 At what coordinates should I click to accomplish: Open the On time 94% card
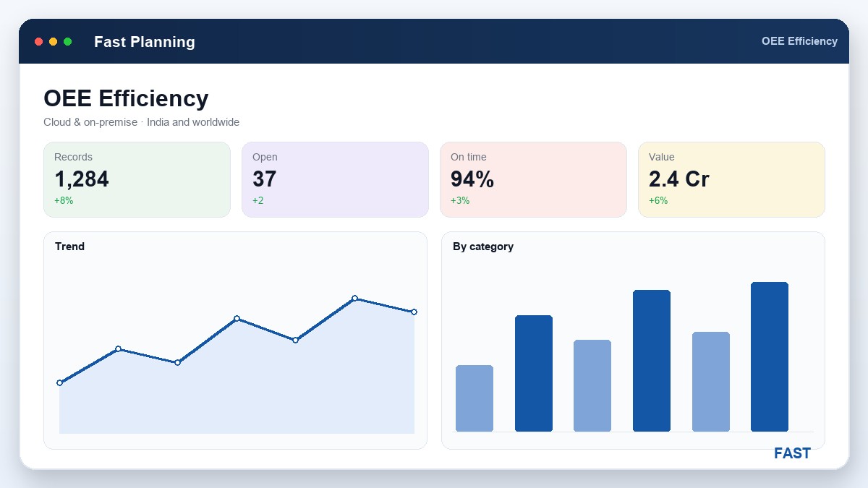533,179
